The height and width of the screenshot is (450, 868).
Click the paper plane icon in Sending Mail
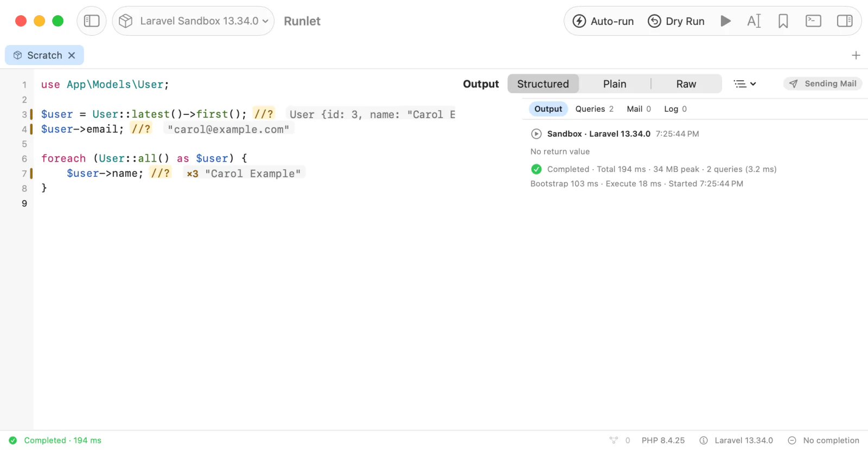coord(793,83)
